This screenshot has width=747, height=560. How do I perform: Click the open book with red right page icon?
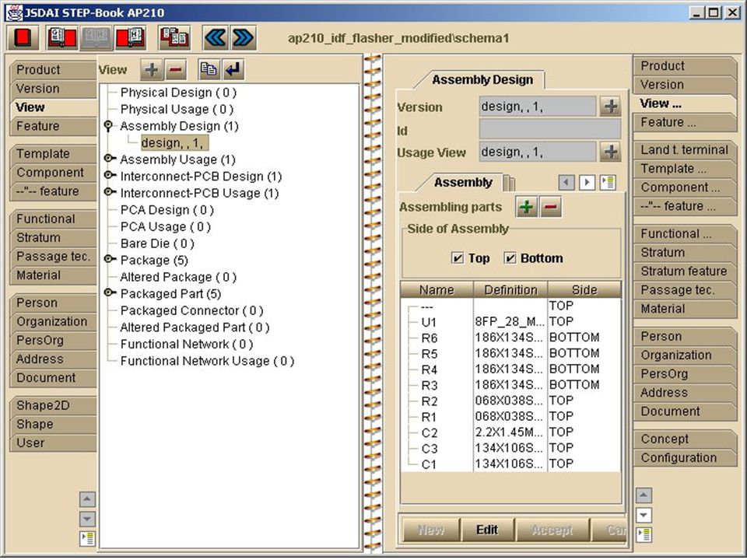point(62,37)
